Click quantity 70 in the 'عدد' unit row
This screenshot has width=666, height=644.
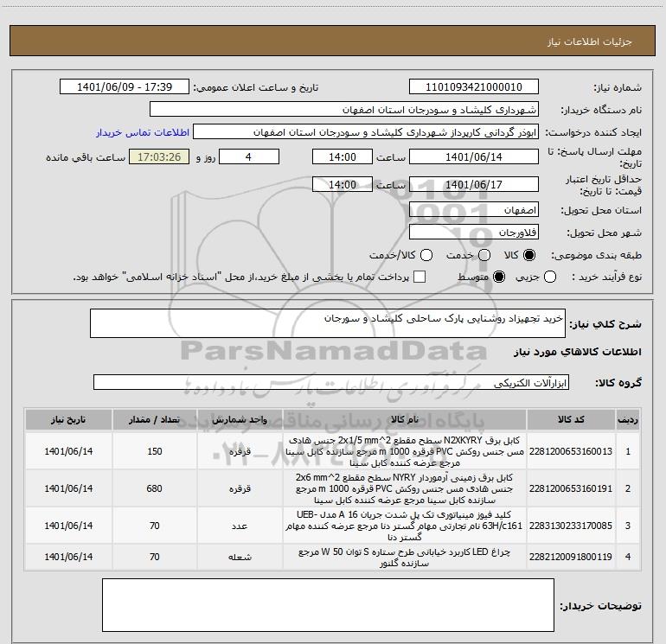[x=155, y=526]
